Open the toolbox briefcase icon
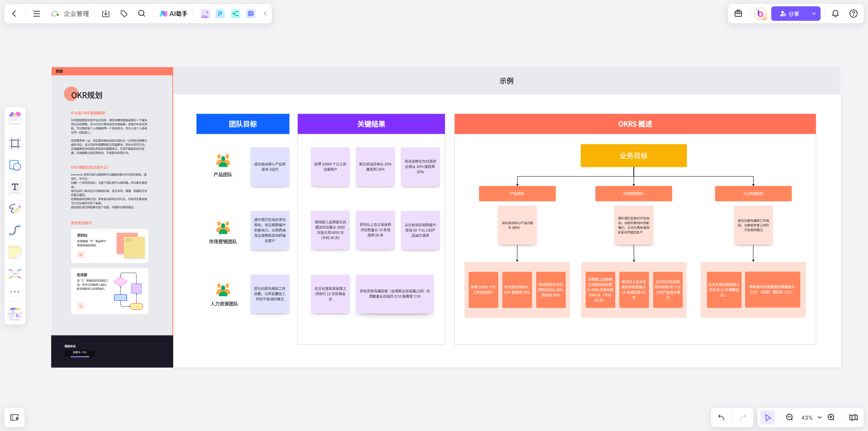 click(x=738, y=14)
